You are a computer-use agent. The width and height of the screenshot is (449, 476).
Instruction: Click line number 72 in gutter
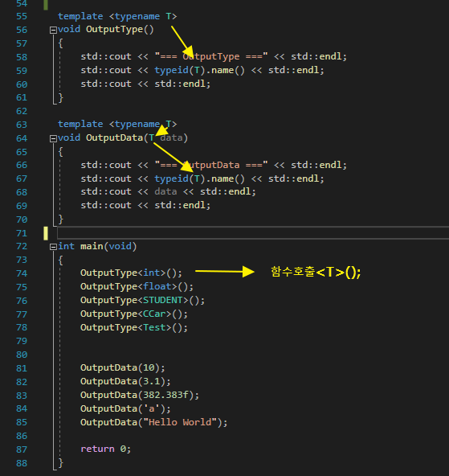pyautogui.click(x=22, y=246)
